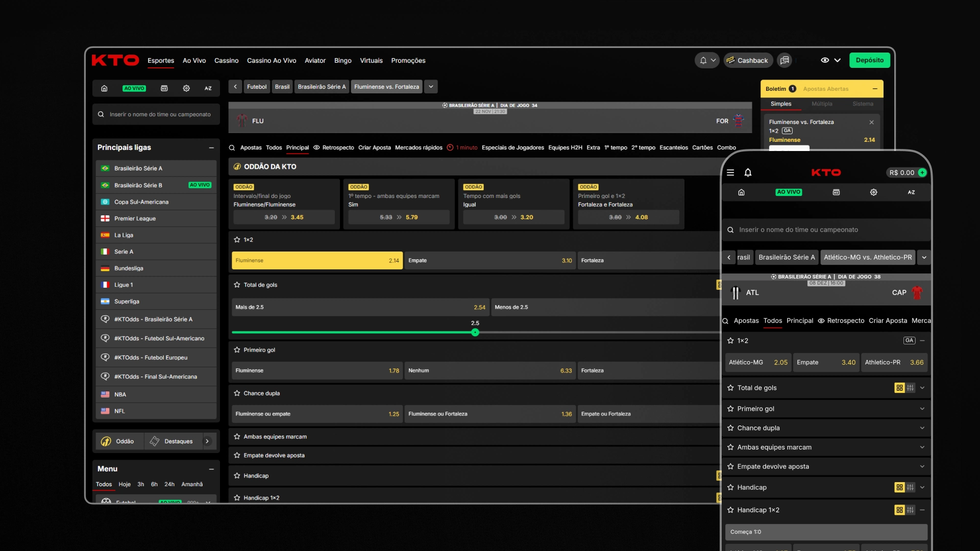Open calendar icon in desktop sidebar toolbar
Screen dimensions: 980x551
[x=164, y=88]
